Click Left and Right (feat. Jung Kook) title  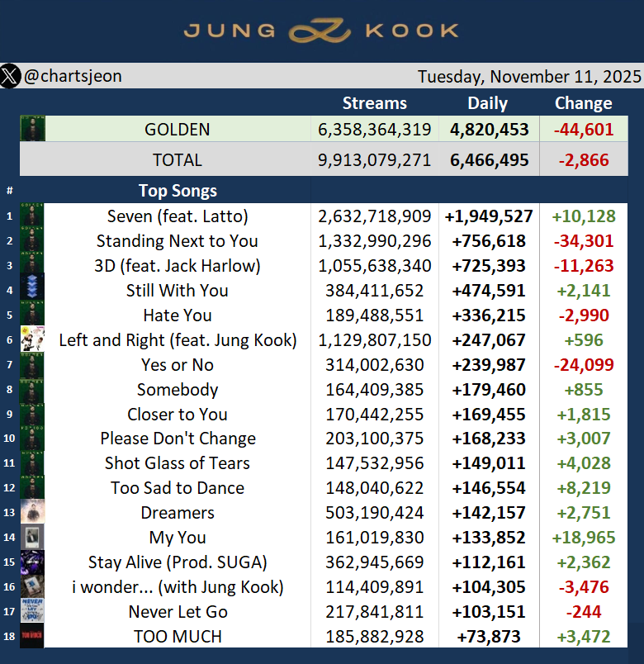(178, 340)
